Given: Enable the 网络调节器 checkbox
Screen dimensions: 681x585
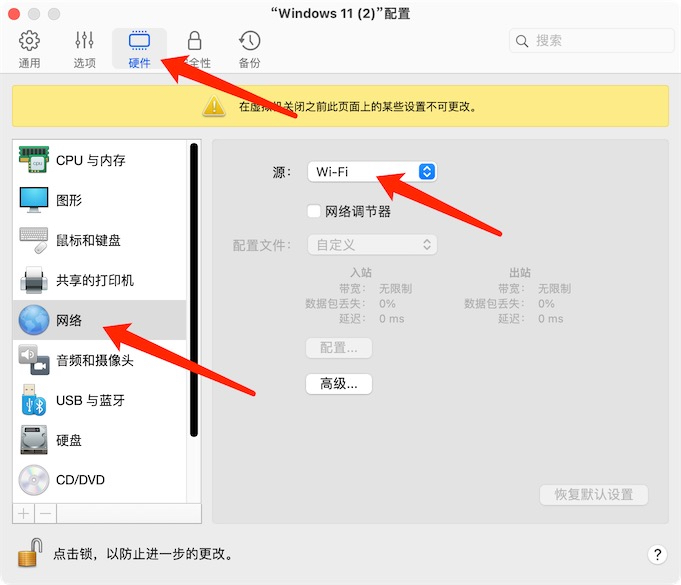Looking at the screenshot, I should click(314, 211).
